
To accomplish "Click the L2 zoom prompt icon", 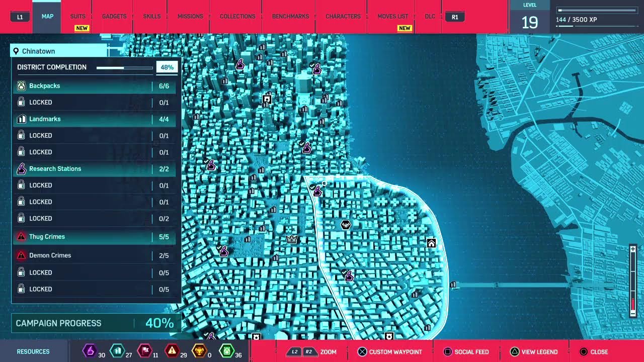I will (295, 352).
